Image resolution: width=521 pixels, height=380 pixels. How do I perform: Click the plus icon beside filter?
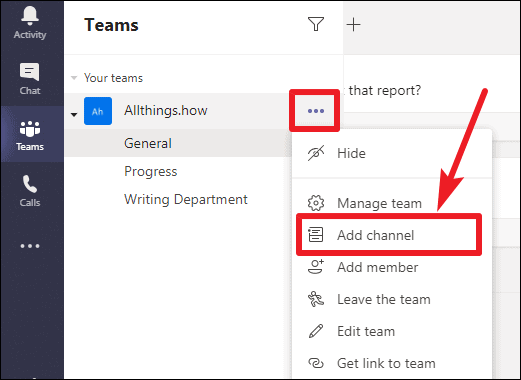pyautogui.click(x=353, y=25)
